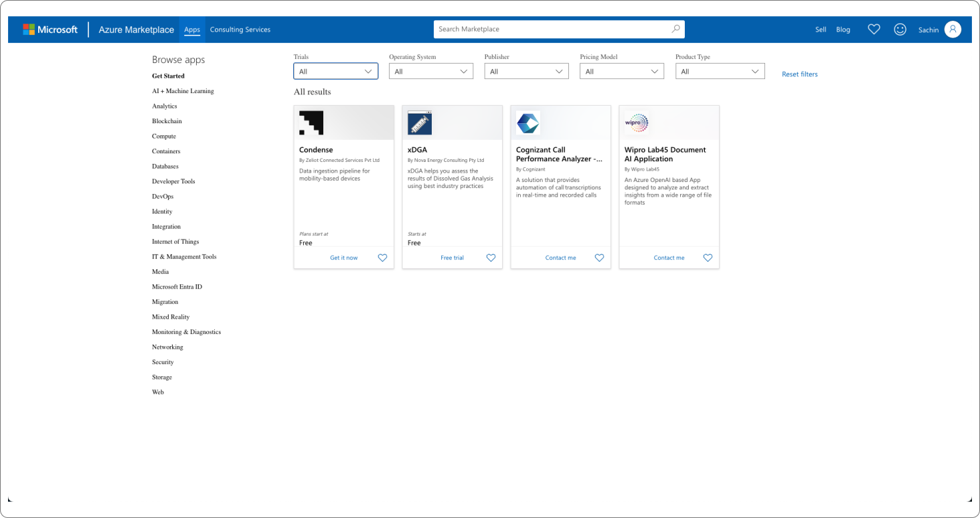This screenshot has height=518, width=980.
Task: Favorite Wipro Lab45 Document AI Application
Action: click(x=708, y=258)
